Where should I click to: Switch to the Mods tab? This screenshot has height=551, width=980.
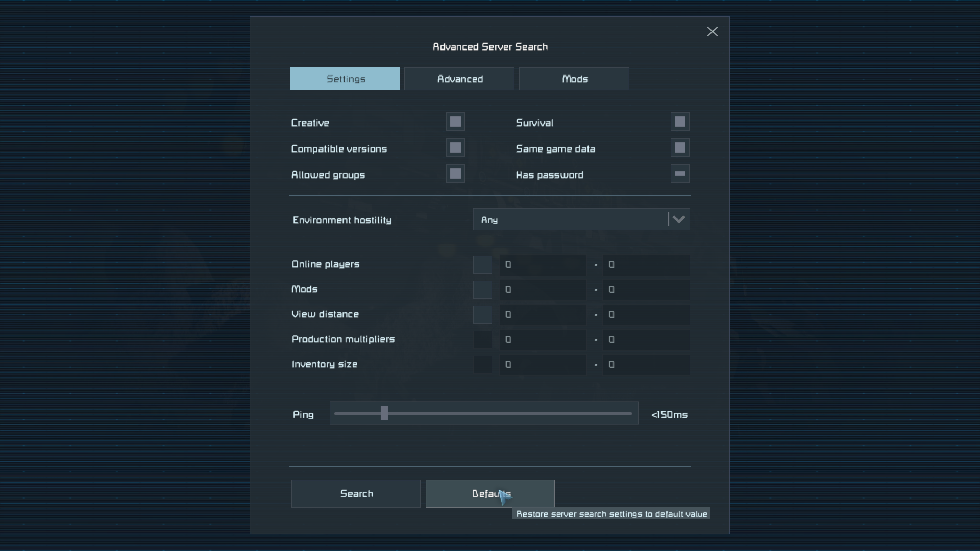pos(574,79)
